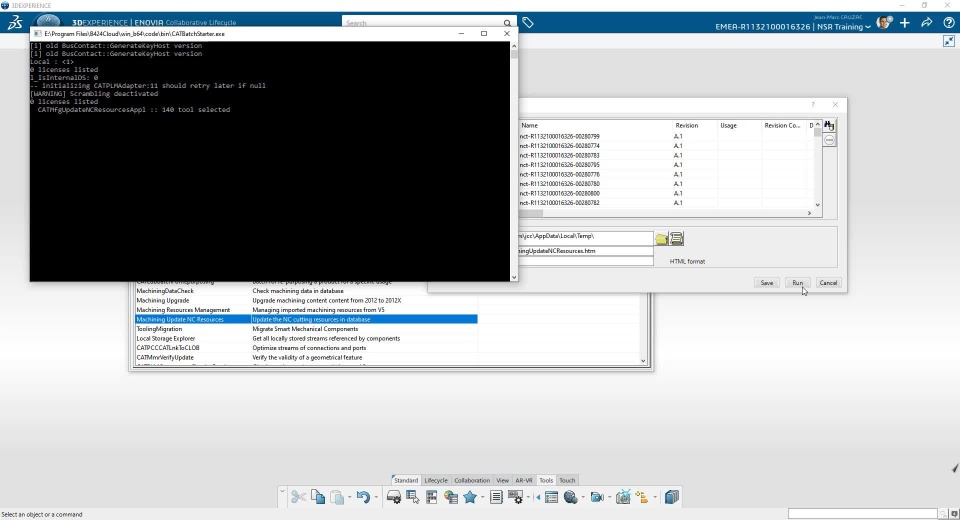
Task: Click the Save button in dialog
Action: coord(767,283)
